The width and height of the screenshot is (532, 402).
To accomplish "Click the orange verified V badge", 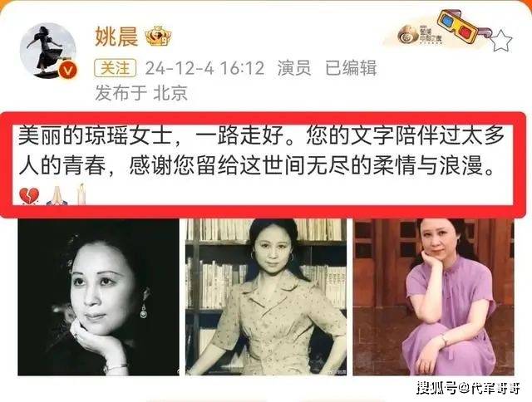I will 67,71.
